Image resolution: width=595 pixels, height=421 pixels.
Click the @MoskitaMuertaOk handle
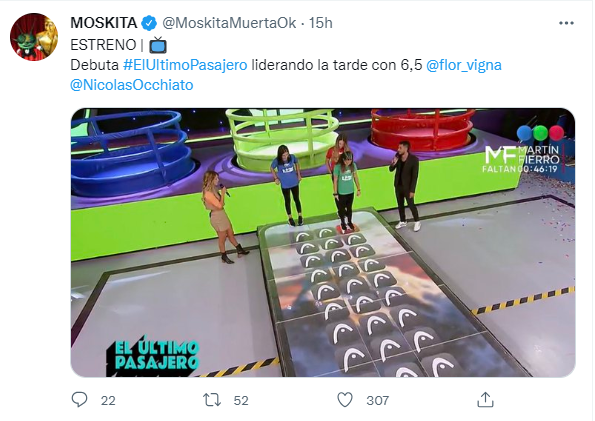(x=229, y=23)
